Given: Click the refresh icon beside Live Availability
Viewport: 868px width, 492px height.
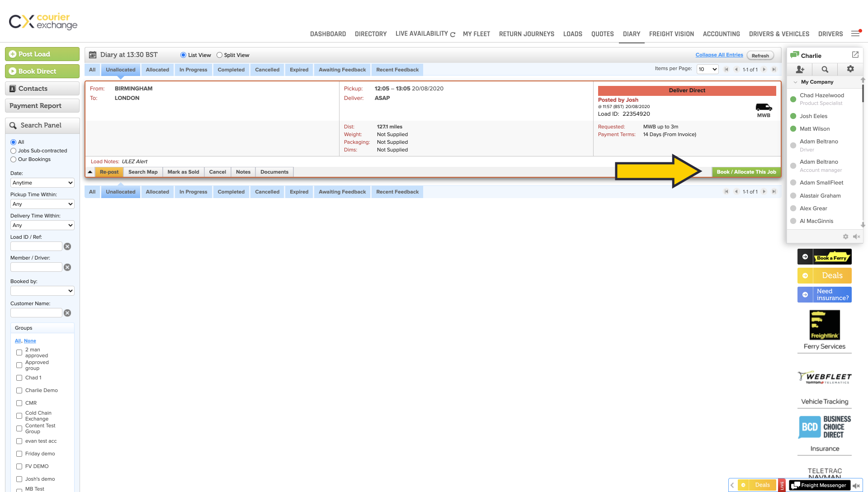Looking at the screenshot, I should 453,34.
